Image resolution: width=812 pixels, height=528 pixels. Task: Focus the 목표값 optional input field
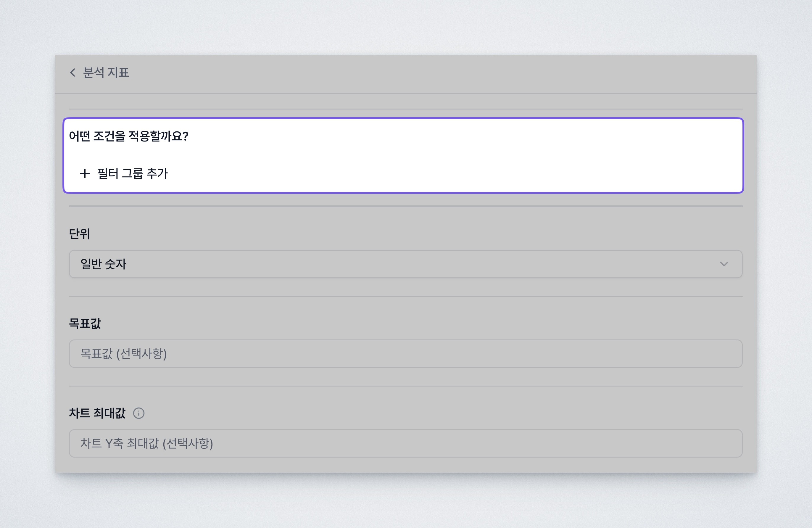pos(406,354)
